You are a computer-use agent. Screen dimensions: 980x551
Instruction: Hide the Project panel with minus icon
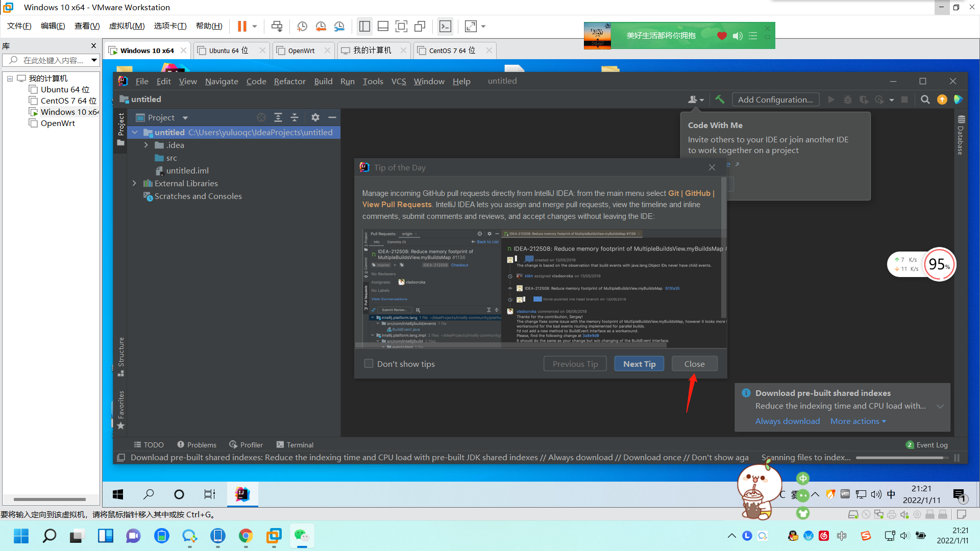[x=332, y=117]
